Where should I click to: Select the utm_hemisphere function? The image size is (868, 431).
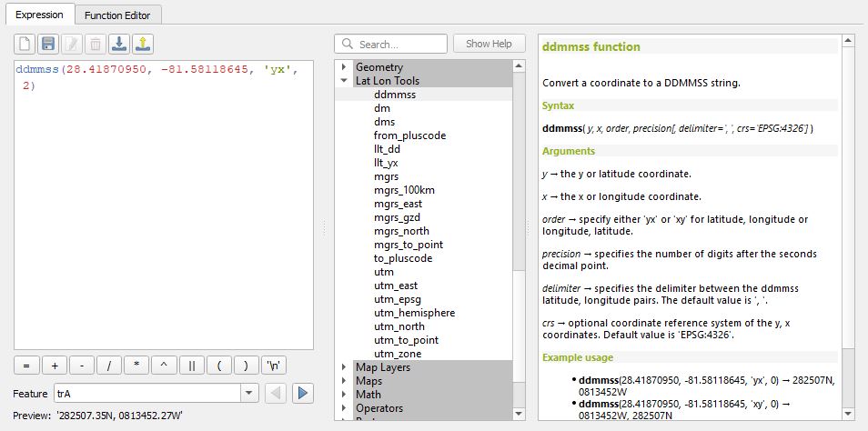tap(415, 313)
